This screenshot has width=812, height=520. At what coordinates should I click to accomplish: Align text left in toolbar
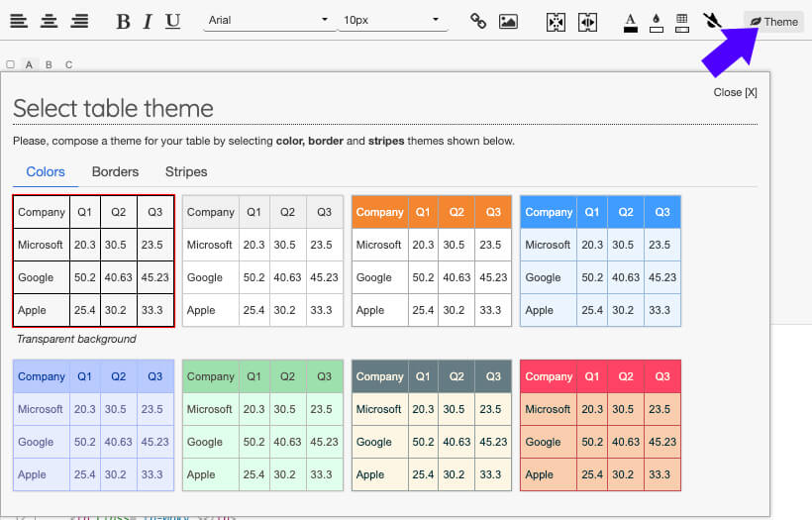point(19,21)
